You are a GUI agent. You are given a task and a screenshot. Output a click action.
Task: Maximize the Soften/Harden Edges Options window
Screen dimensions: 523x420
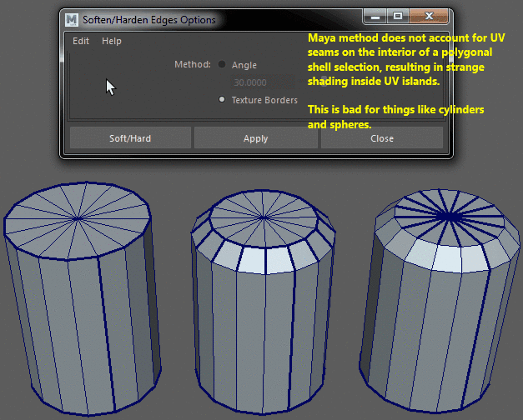pyautogui.click(x=398, y=17)
